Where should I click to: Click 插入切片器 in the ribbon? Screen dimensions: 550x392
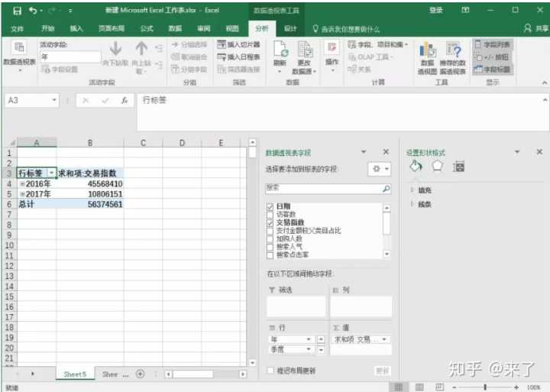click(x=239, y=45)
